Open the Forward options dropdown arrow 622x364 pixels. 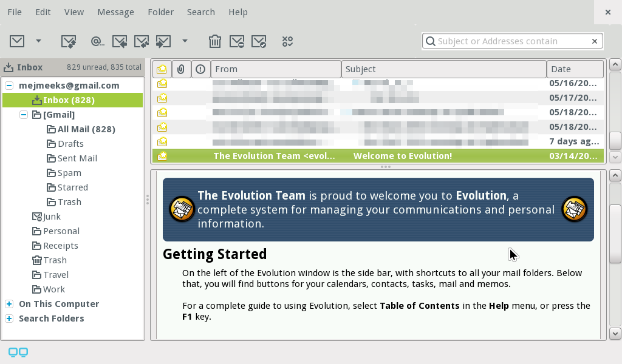pos(185,41)
